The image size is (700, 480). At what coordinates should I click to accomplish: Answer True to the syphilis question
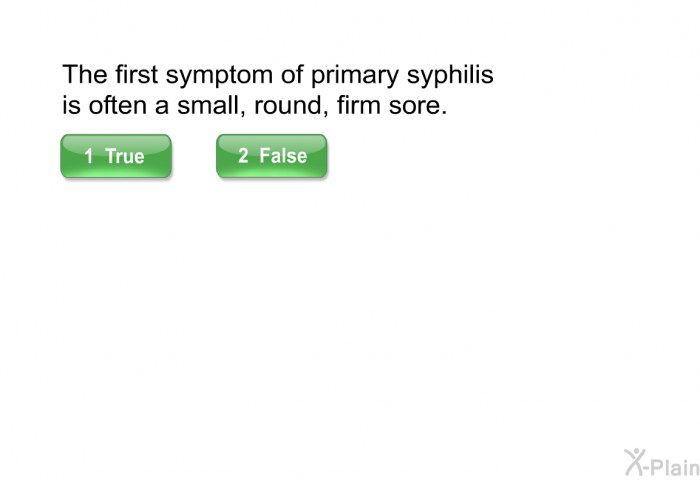tap(116, 156)
